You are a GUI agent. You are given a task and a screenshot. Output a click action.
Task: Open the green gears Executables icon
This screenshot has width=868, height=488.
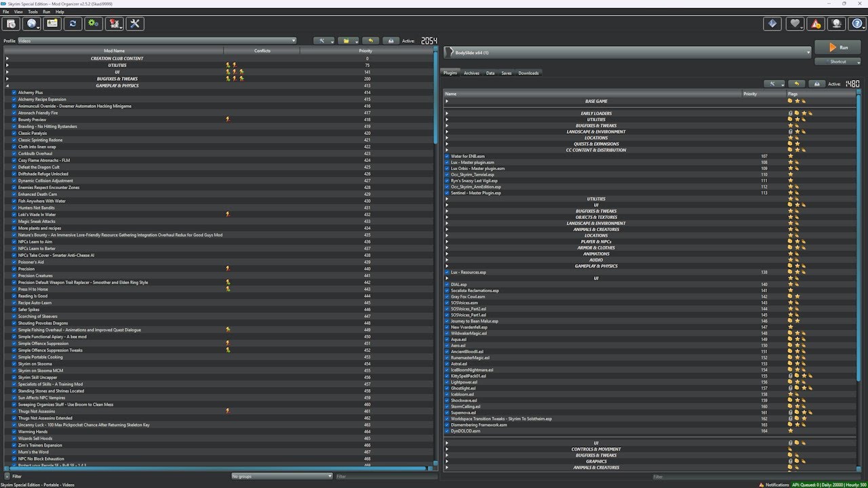click(94, 24)
